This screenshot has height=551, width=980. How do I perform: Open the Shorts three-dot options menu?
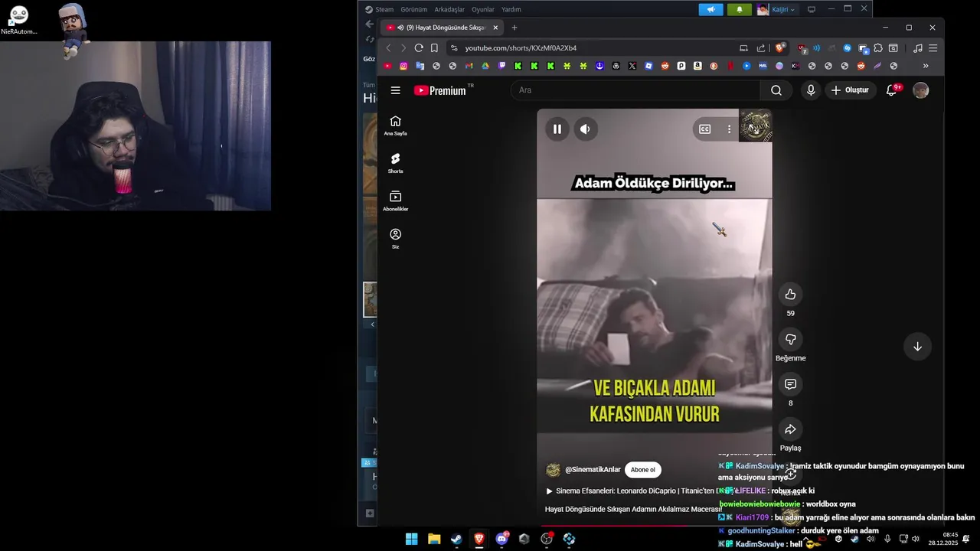click(x=729, y=129)
